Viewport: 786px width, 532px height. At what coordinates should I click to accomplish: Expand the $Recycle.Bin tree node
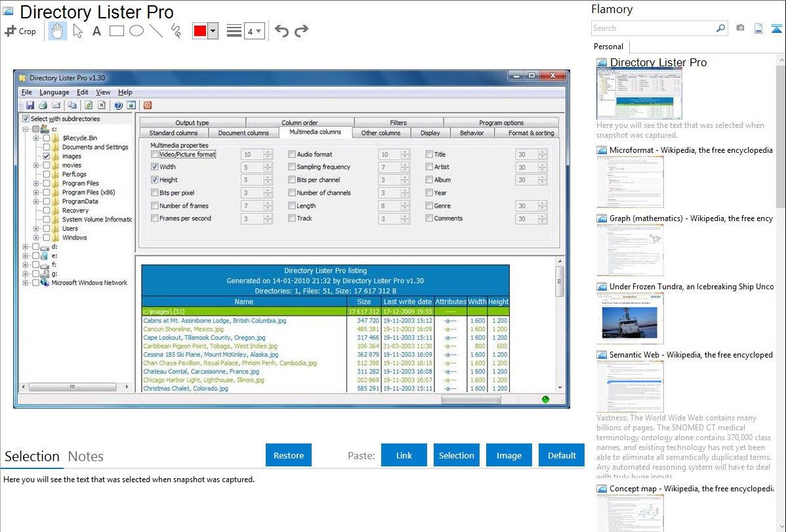click(36, 138)
